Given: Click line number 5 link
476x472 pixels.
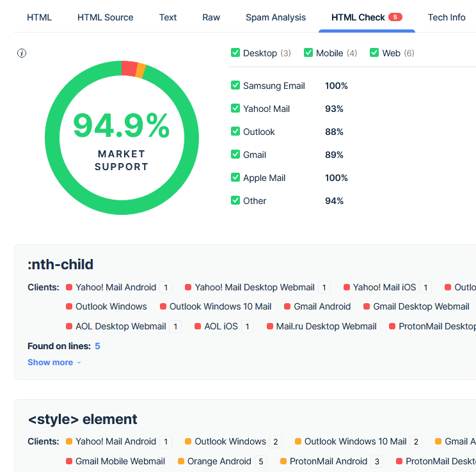Looking at the screenshot, I should coord(98,346).
